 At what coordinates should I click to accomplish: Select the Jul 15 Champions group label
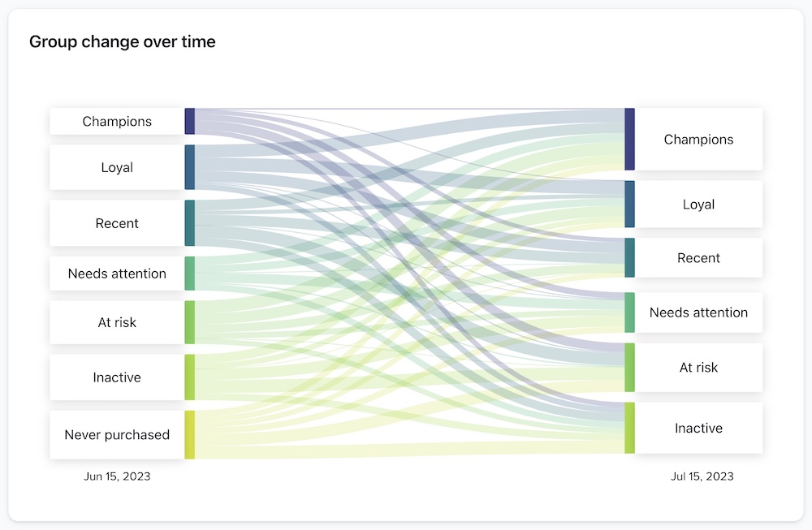[x=698, y=140]
